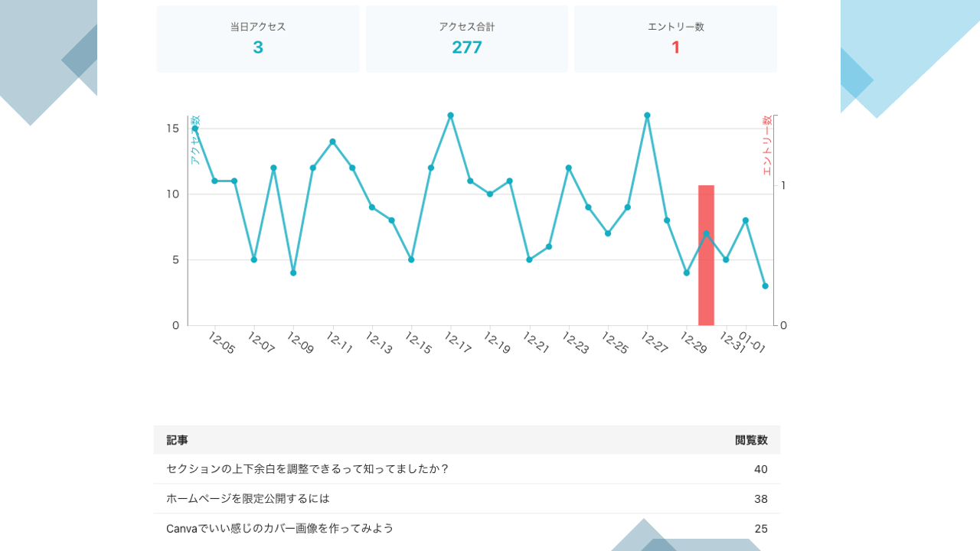Open the Canva cover image article
Image resolution: width=980 pixels, height=551 pixels.
point(279,529)
